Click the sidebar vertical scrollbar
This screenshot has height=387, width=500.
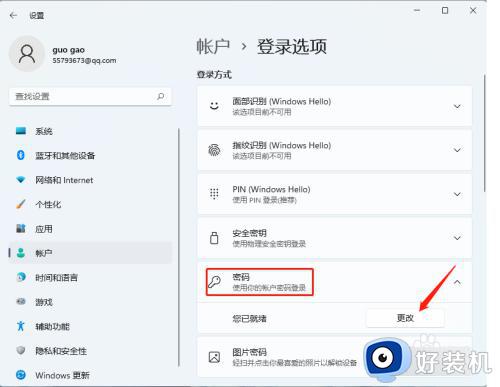coord(179,247)
